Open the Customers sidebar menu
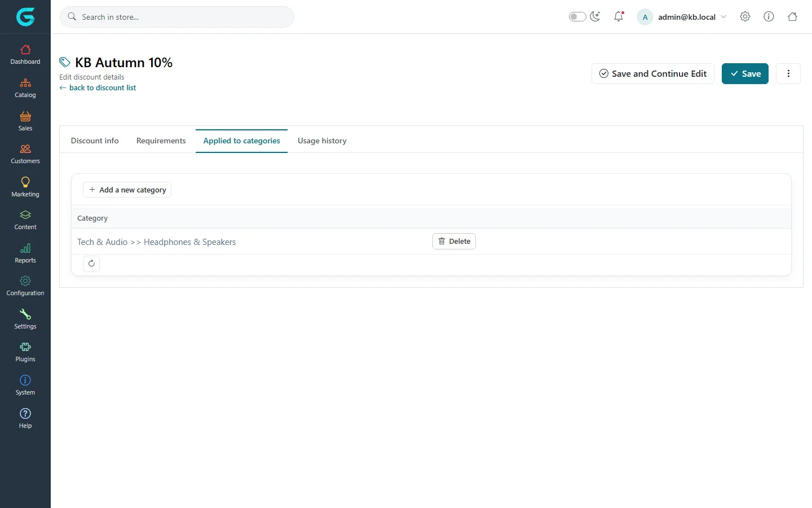Image resolution: width=812 pixels, height=508 pixels. coord(25,154)
